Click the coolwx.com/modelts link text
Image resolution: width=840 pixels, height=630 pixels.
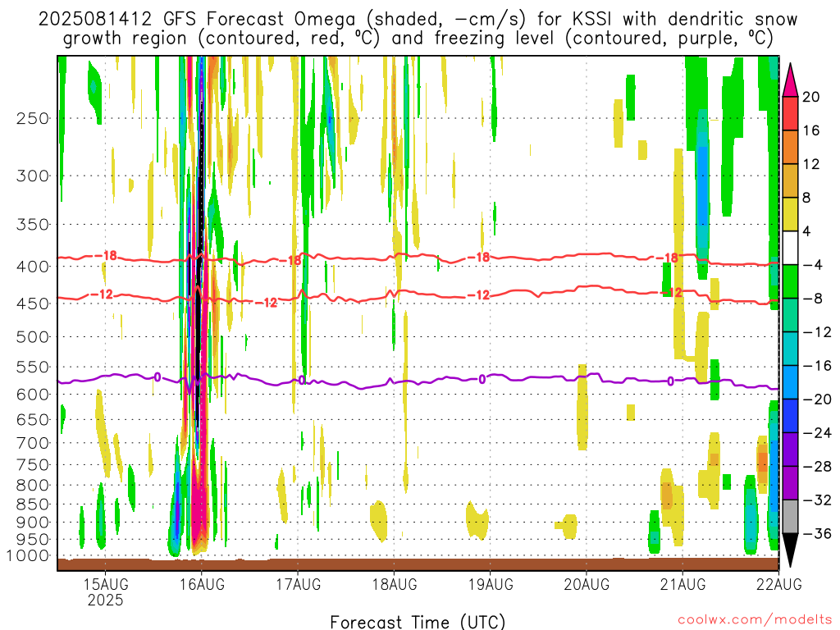coord(755,619)
